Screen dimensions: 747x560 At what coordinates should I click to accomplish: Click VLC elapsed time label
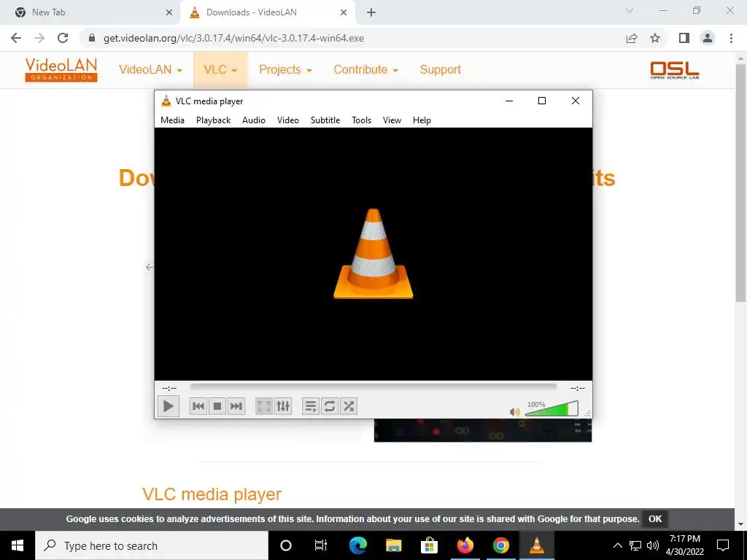click(169, 388)
